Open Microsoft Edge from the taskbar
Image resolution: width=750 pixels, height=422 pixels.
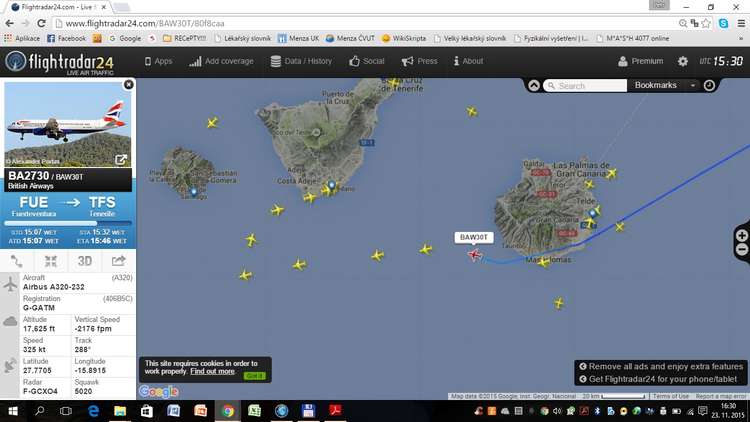point(93,411)
